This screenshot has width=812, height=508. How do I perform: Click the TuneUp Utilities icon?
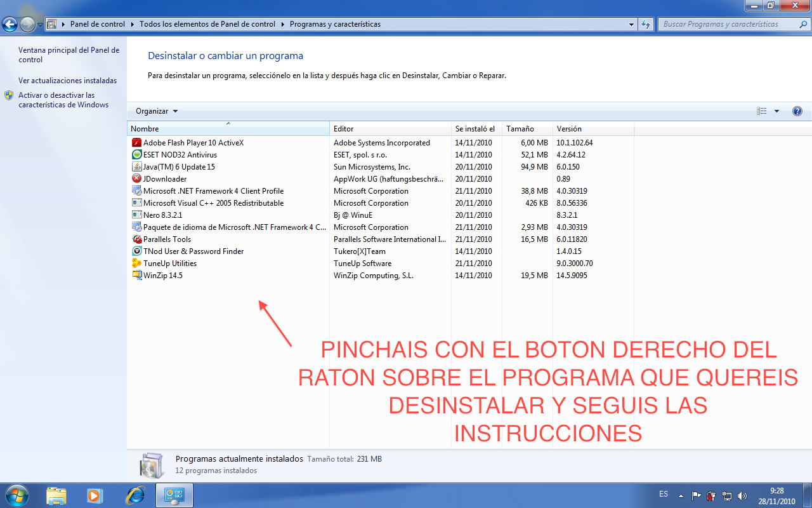coord(137,263)
